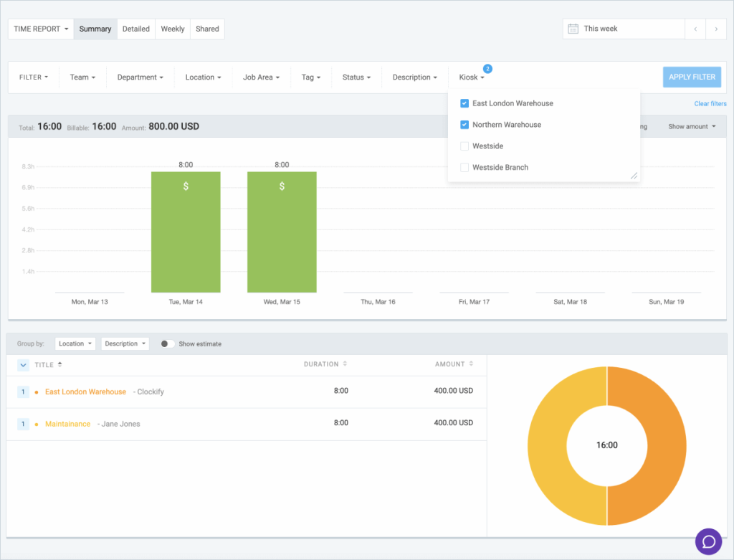Image resolution: width=734 pixels, height=560 pixels.
Task: Click Clockify description text
Action: [x=151, y=392]
